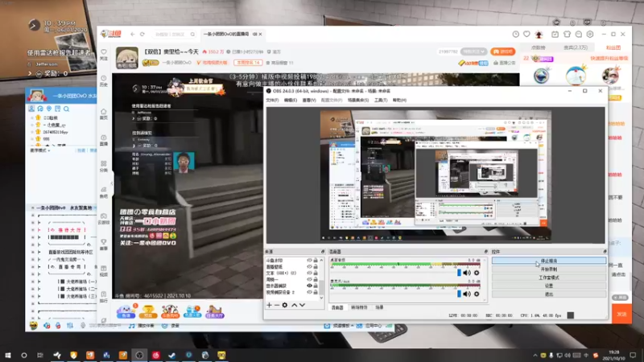Open favorites heart icon in Douyu title bar

tap(526, 35)
